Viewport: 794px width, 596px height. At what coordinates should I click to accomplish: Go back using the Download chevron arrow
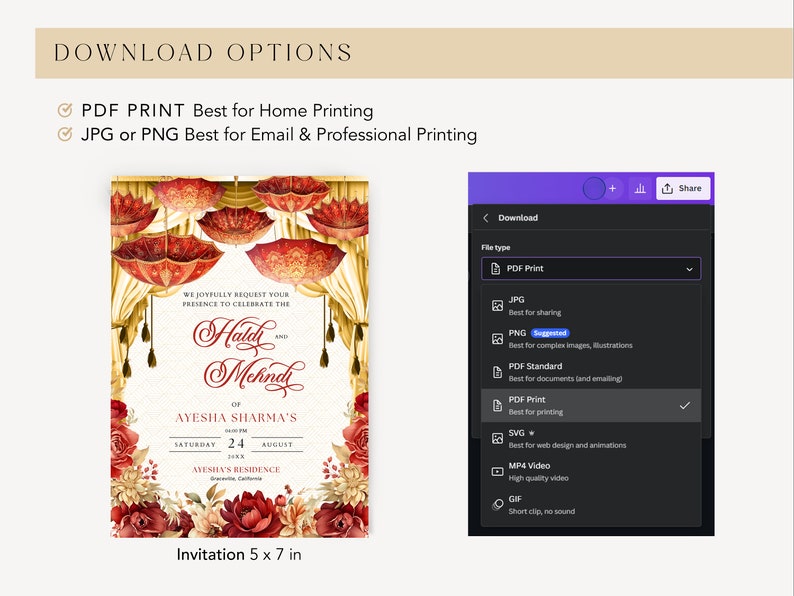point(486,218)
